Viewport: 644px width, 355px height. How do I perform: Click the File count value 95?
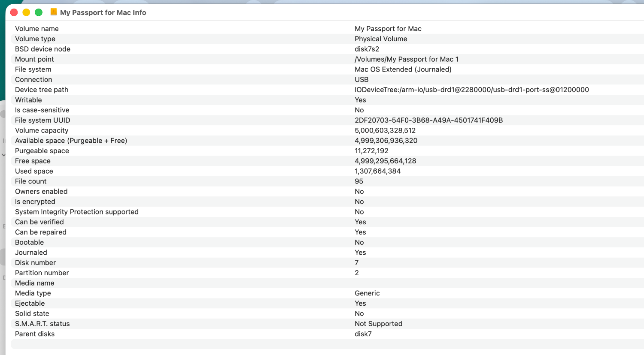[x=359, y=181]
